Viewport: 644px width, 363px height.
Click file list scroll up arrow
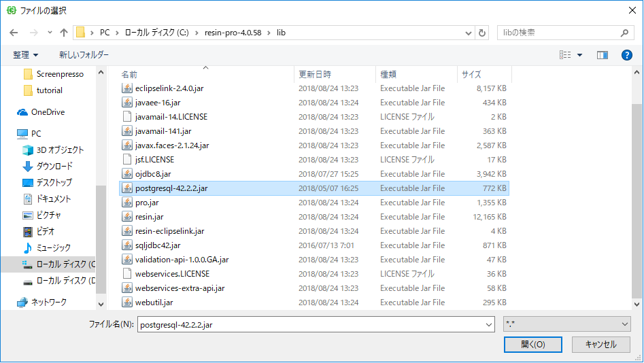[x=637, y=72]
